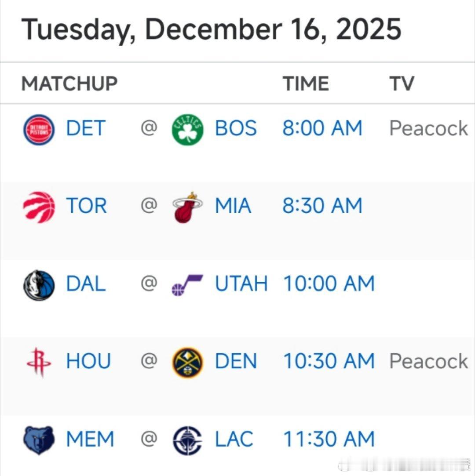The image size is (475, 476).
Task: Click the Memphis Grizzlies bear logo
Action: (x=39, y=440)
